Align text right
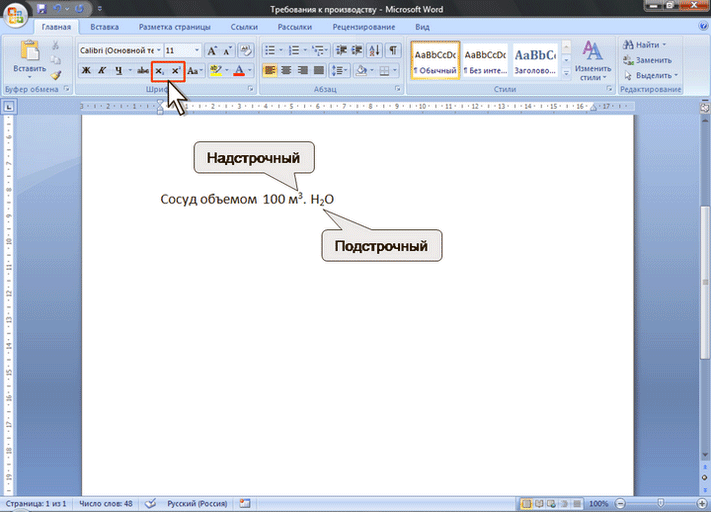The height and width of the screenshot is (512, 711). coord(302,71)
